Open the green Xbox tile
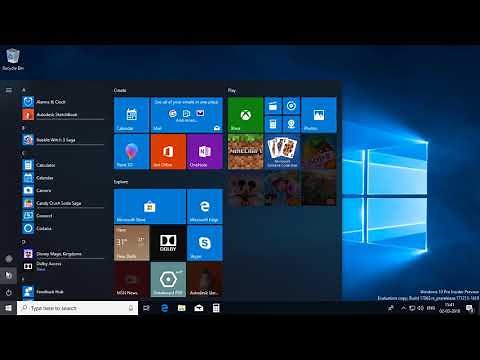 click(245, 115)
